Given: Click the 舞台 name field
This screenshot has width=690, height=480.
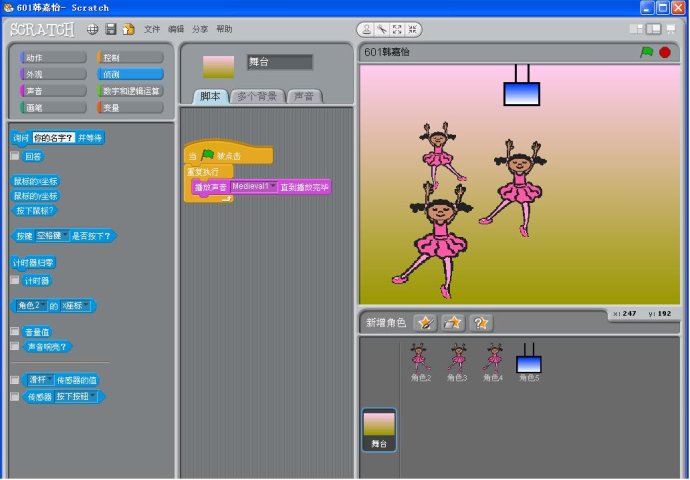Looking at the screenshot, I should tap(280, 62).
